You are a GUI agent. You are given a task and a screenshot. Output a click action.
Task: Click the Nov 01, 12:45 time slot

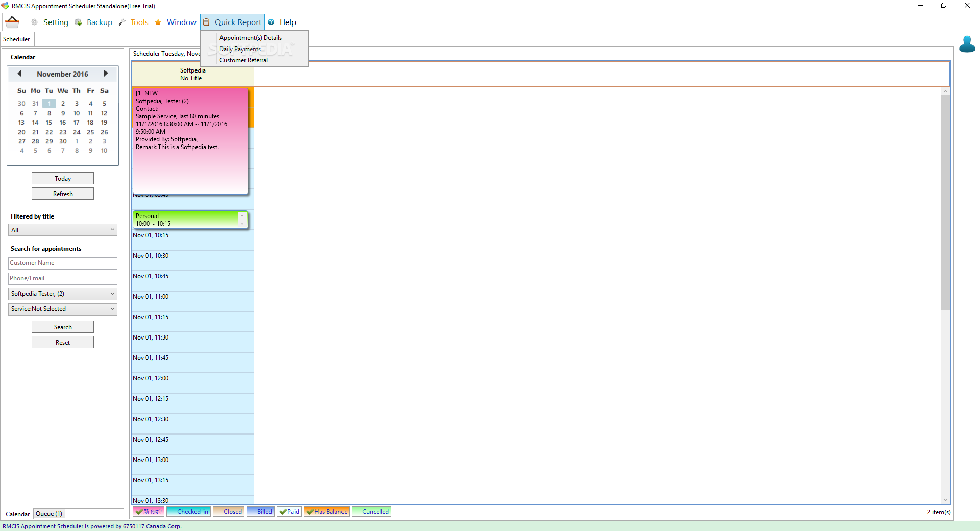pos(193,444)
